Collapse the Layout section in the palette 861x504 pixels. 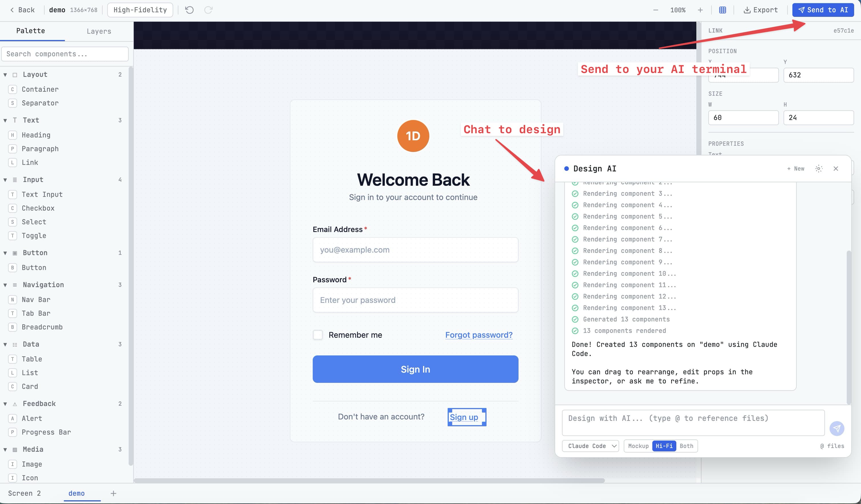(x=5, y=75)
